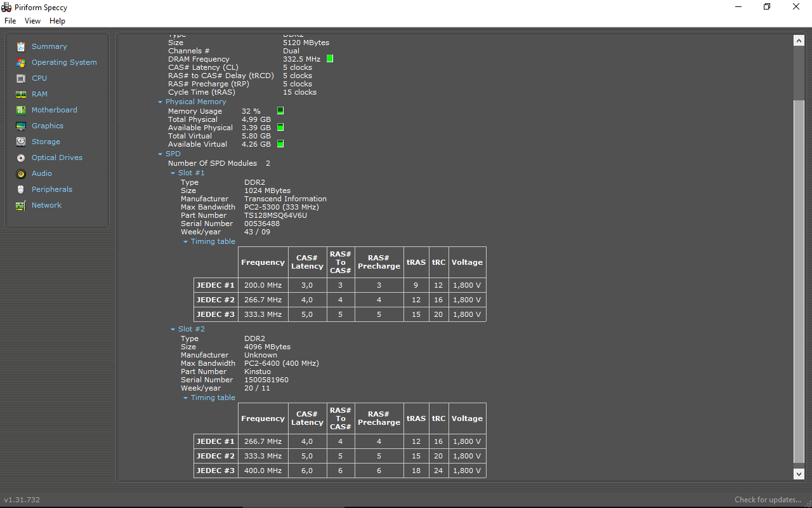This screenshot has height=508, width=812.
Task: Click the Speccy app icon in title bar
Action: point(7,7)
